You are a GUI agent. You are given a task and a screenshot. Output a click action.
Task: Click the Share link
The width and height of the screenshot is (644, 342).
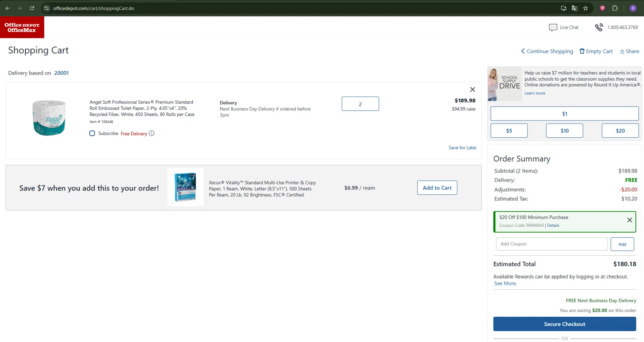[x=629, y=51]
